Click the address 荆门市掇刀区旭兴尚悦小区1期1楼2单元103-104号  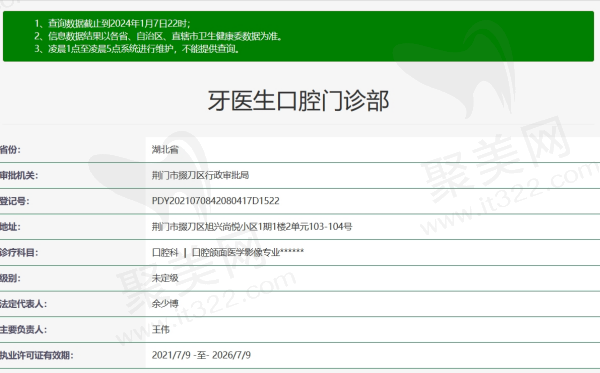point(252,226)
